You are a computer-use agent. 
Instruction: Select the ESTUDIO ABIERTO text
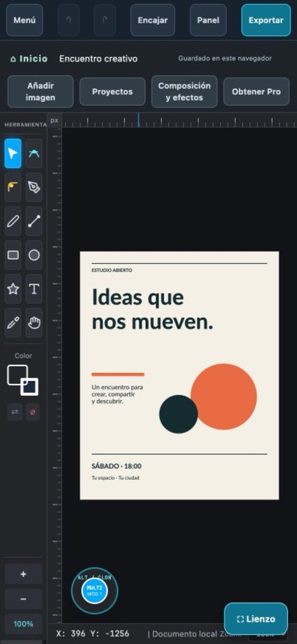click(112, 270)
